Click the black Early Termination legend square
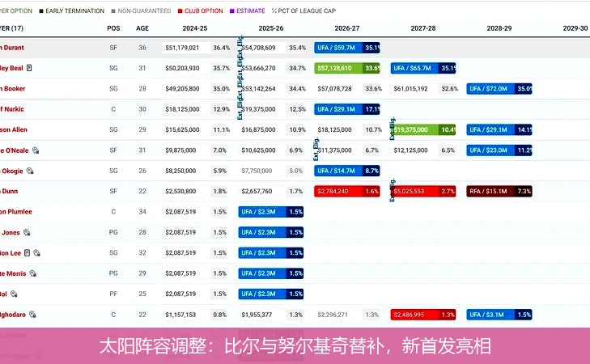The image size is (590, 364). click(41, 11)
